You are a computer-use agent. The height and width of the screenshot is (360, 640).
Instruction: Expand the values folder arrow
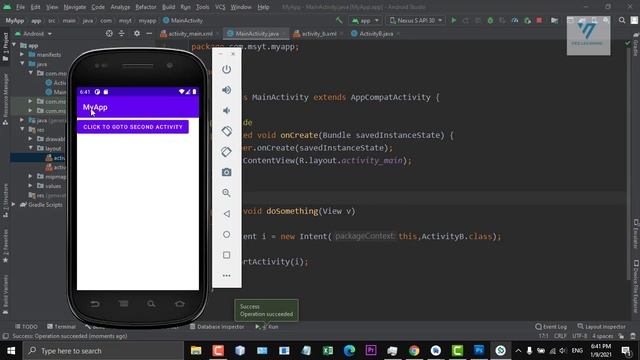click(31, 186)
